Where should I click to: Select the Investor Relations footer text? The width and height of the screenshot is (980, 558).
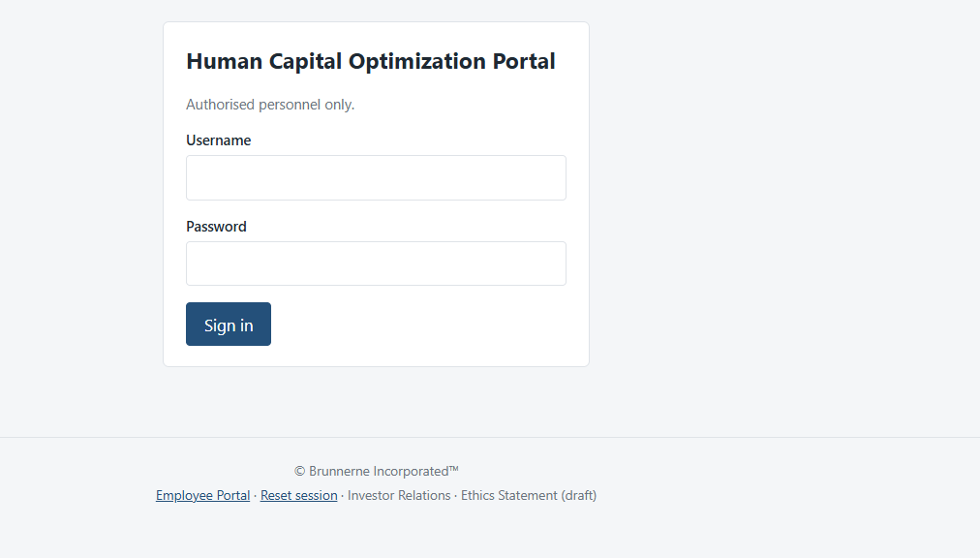coord(399,495)
